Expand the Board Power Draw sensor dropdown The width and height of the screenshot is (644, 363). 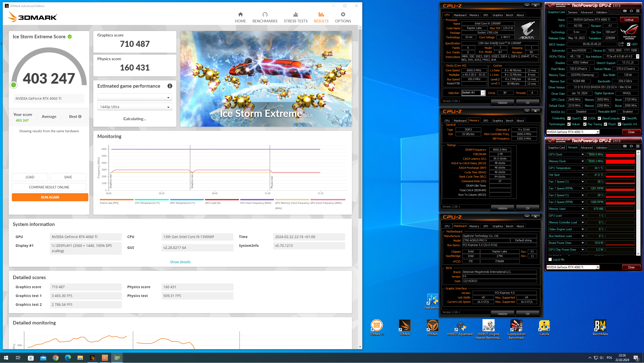pos(583,243)
